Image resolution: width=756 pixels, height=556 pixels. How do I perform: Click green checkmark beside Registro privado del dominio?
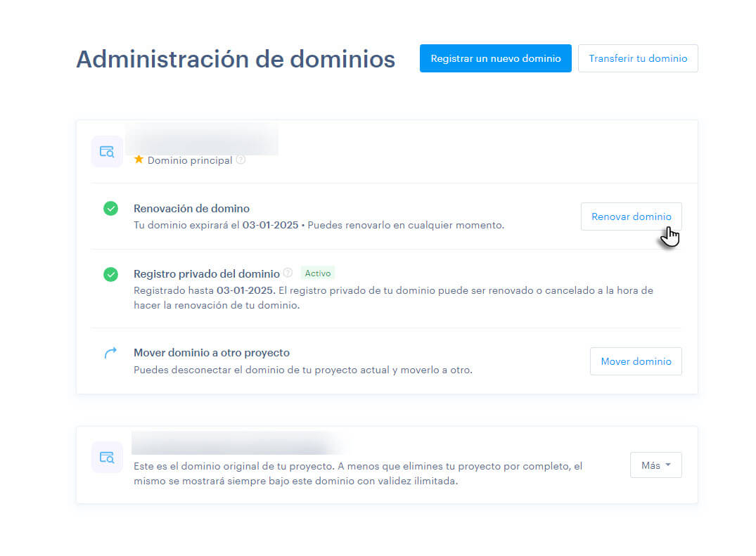point(110,274)
